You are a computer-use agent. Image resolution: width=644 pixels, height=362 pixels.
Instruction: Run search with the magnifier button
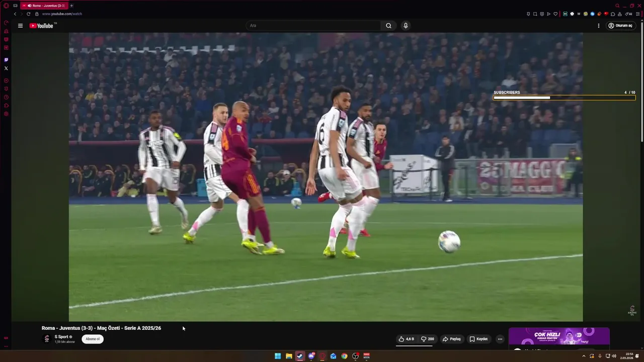388,26
